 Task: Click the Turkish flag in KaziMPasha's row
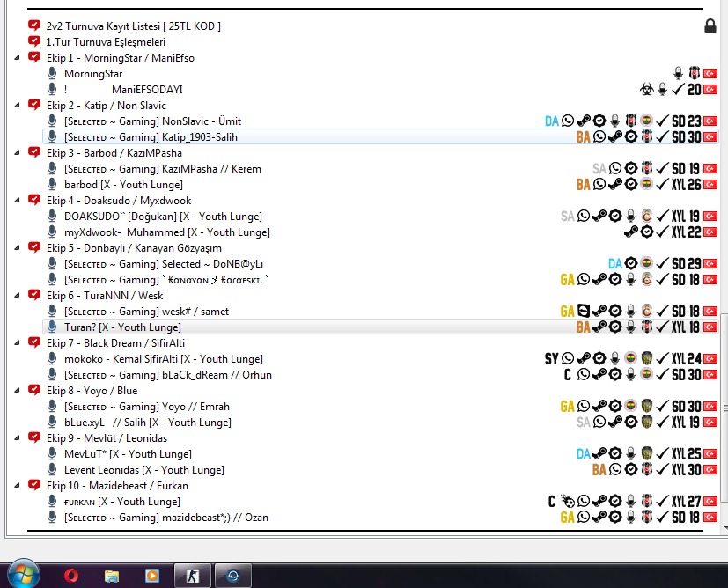(x=710, y=168)
